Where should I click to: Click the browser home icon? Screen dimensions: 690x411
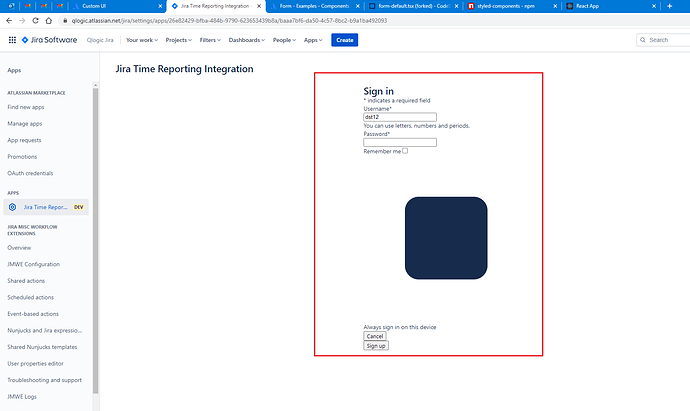pos(49,21)
